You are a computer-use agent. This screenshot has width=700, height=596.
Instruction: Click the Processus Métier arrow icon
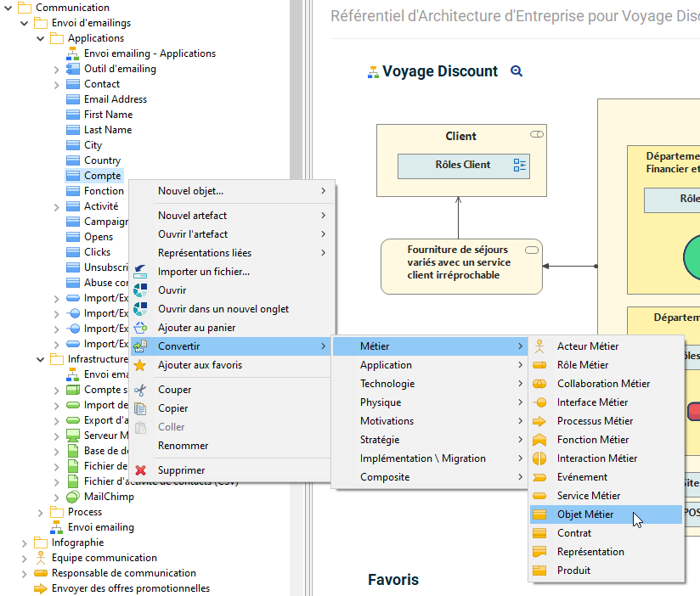pyautogui.click(x=539, y=421)
